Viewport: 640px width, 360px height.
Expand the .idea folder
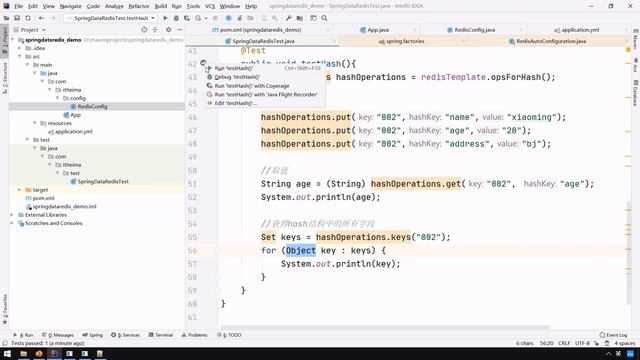click(20, 48)
